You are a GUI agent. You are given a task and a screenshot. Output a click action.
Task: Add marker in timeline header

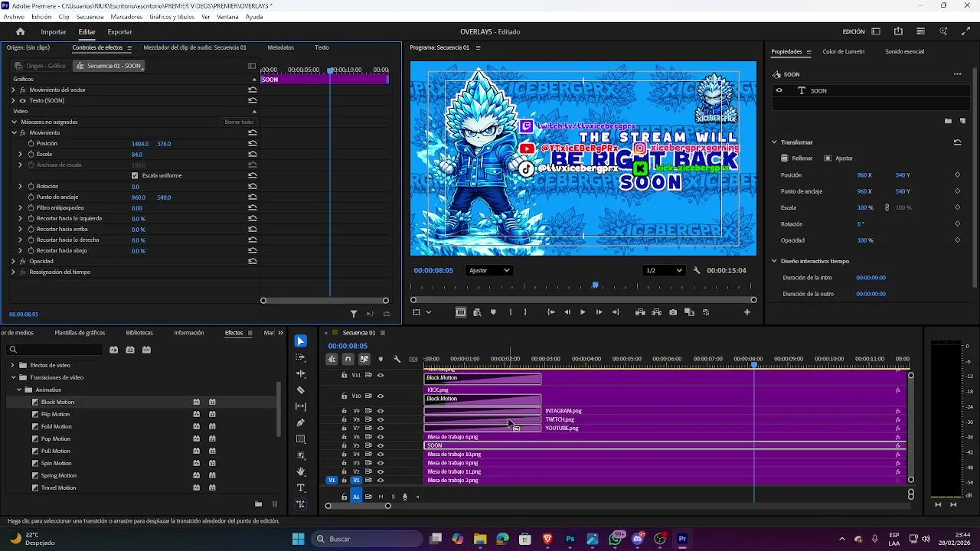click(381, 359)
